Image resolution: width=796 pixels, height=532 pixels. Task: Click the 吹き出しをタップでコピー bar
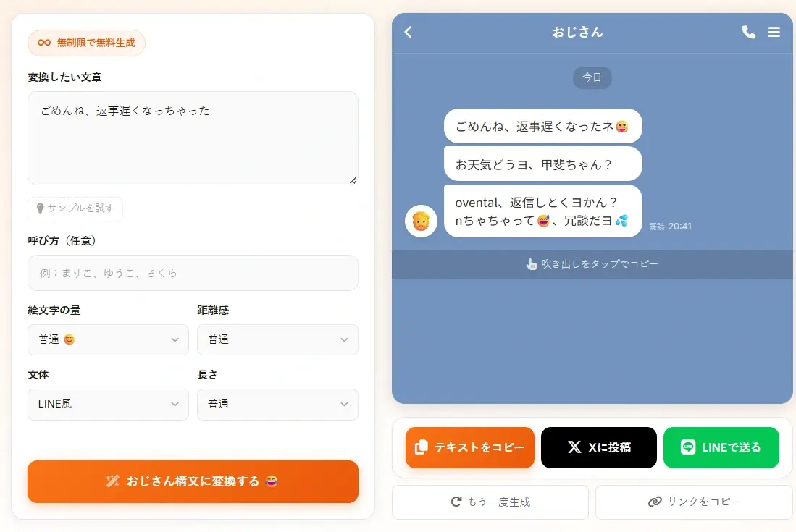pyautogui.click(x=592, y=263)
